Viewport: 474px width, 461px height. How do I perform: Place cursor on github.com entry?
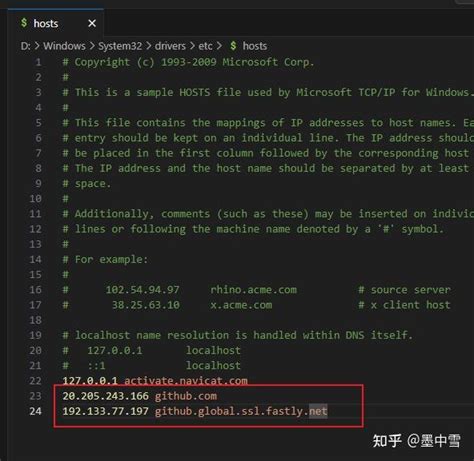click(x=186, y=396)
